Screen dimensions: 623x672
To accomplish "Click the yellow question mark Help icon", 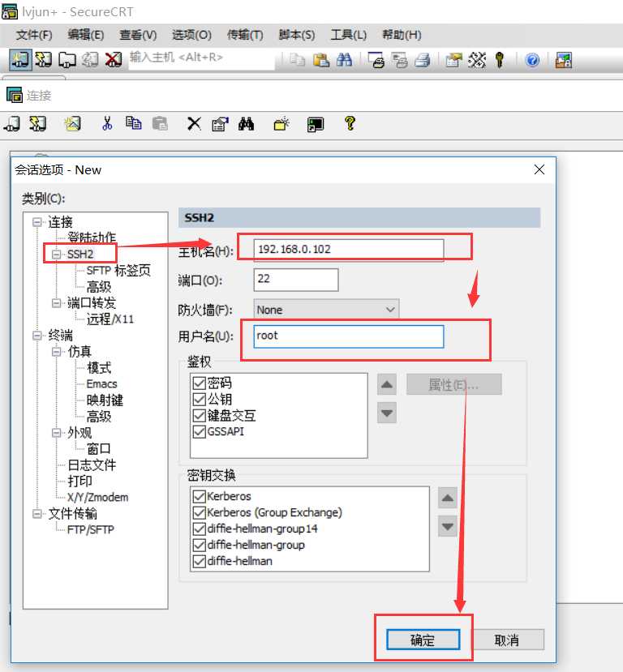I will 350,123.
